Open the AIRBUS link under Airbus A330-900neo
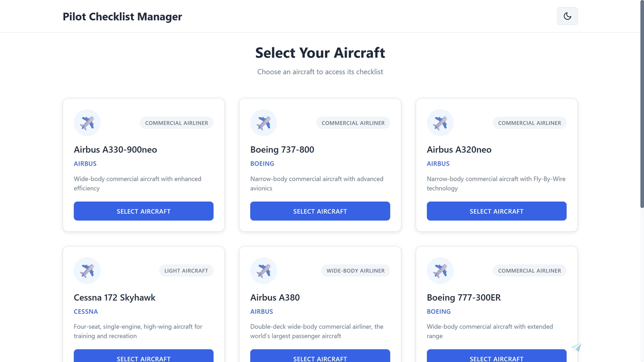644x362 pixels. click(x=85, y=163)
